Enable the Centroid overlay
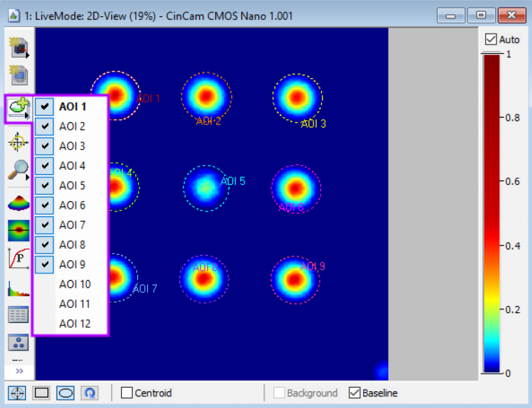The width and height of the screenshot is (532, 408). click(126, 393)
